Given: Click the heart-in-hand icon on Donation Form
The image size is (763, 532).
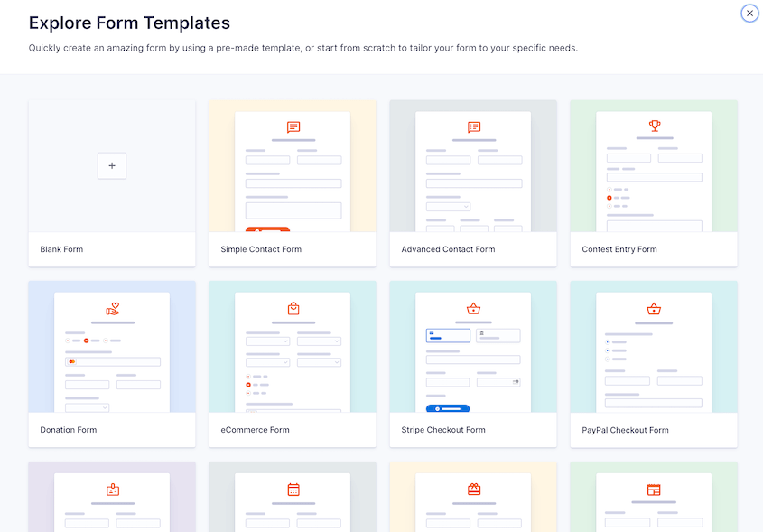Looking at the screenshot, I should tap(111, 309).
